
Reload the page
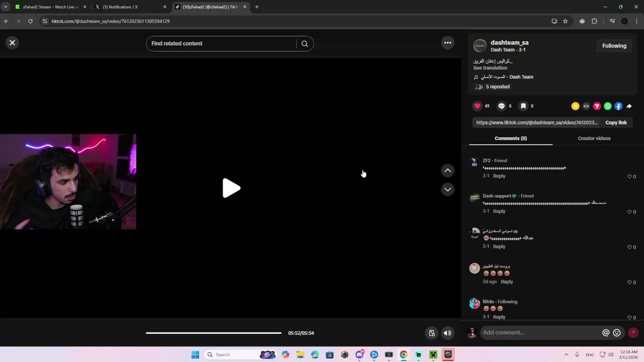pos(30,21)
